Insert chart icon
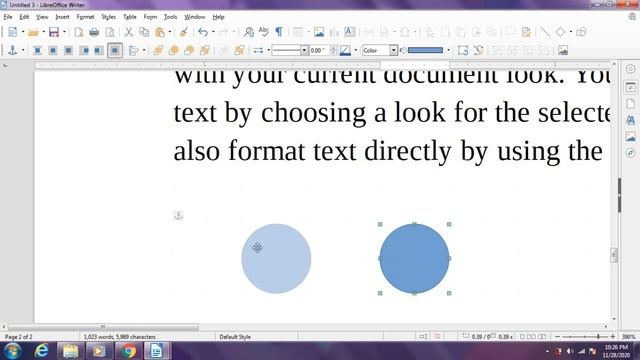The width and height of the screenshot is (640, 360). click(334, 32)
